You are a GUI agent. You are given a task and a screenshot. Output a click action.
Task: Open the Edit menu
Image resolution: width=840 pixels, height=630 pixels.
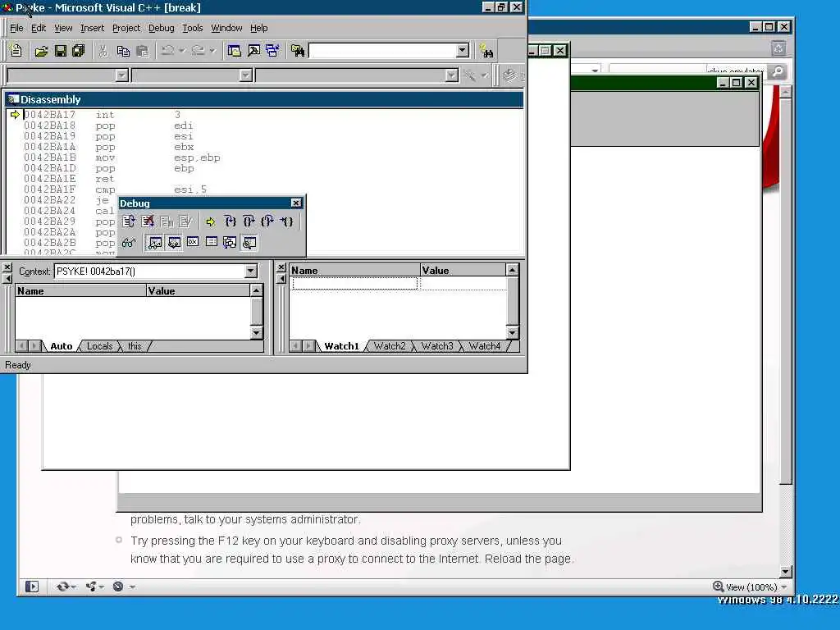pos(39,28)
